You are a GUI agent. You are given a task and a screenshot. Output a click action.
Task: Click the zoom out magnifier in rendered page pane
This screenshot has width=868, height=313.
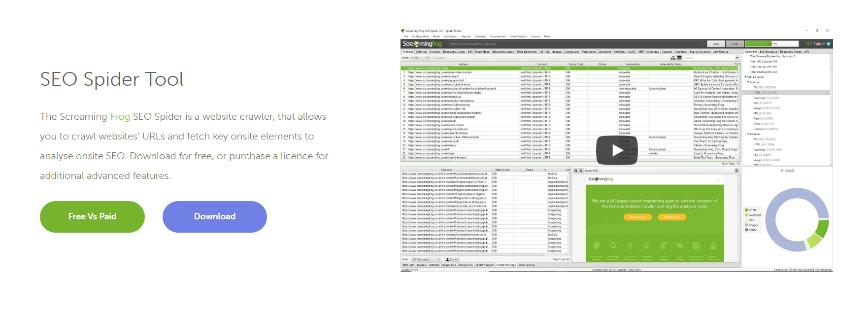(575, 171)
